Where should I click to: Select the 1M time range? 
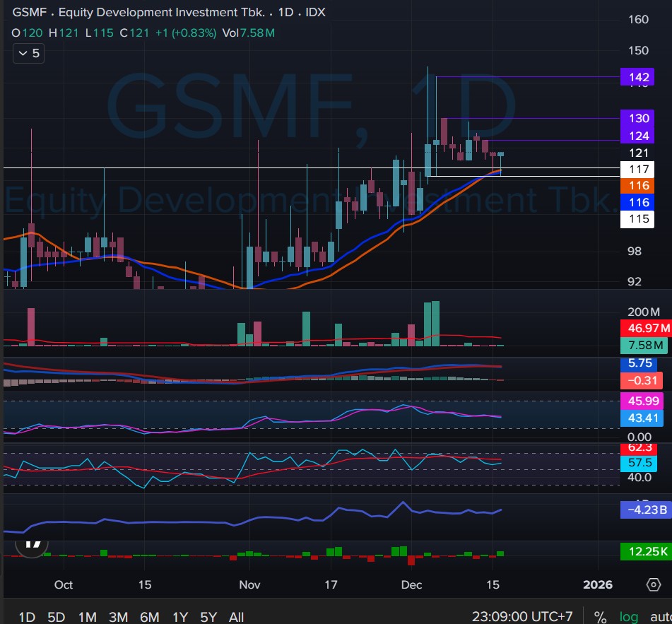[88, 617]
